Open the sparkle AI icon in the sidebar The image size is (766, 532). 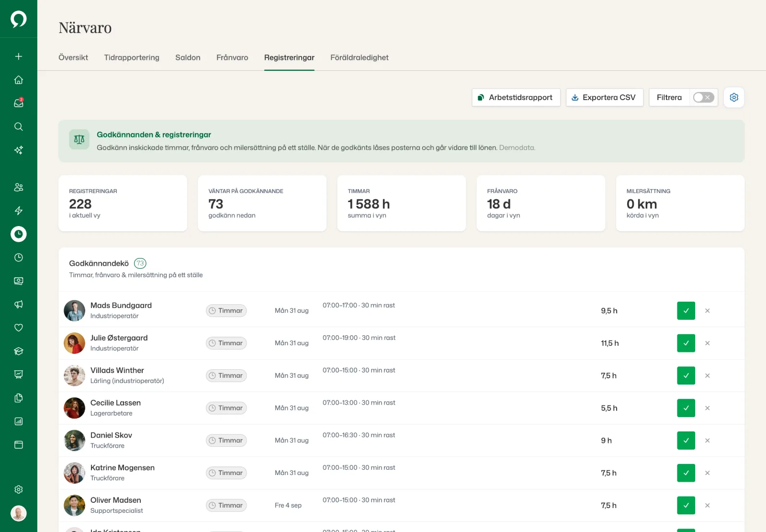(x=19, y=150)
